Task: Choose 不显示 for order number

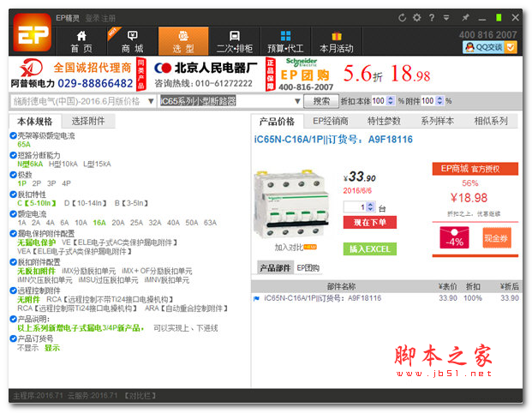Action: click(x=27, y=348)
